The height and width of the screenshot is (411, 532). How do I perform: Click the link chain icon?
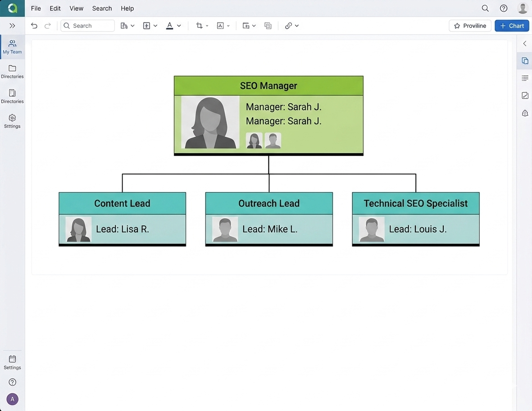coord(288,26)
